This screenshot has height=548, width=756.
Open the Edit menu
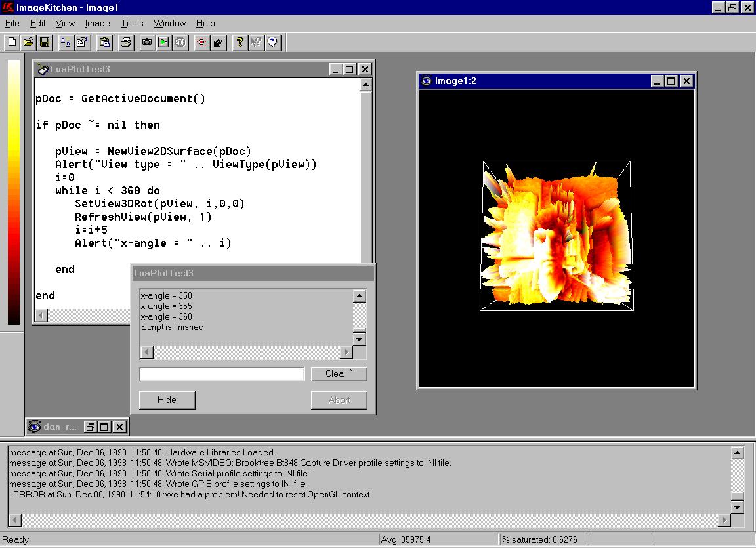[37, 23]
